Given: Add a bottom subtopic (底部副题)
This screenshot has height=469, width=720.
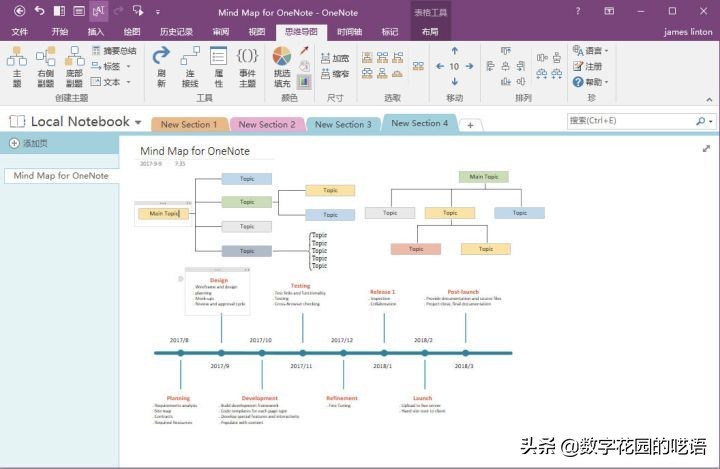Looking at the screenshot, I should [74, 67].
